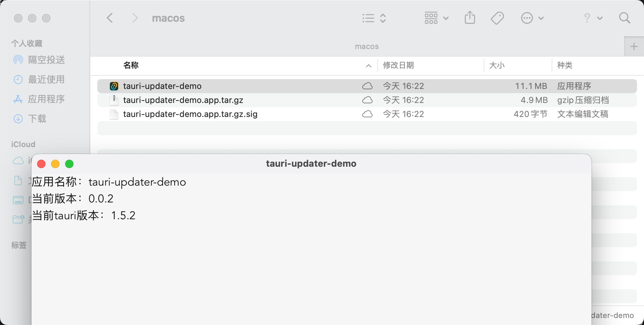Viewport: 644px width, 325px height.
Task: Sort files by 修改日期 column
Action: tap(398, 65)
